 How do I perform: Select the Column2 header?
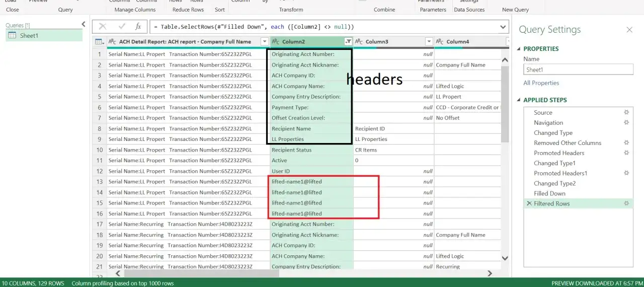(x=311, y=42)
